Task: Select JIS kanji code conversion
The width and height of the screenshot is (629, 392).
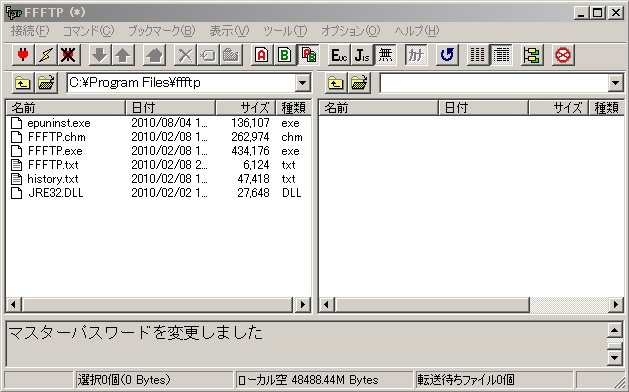Action: 362,55
